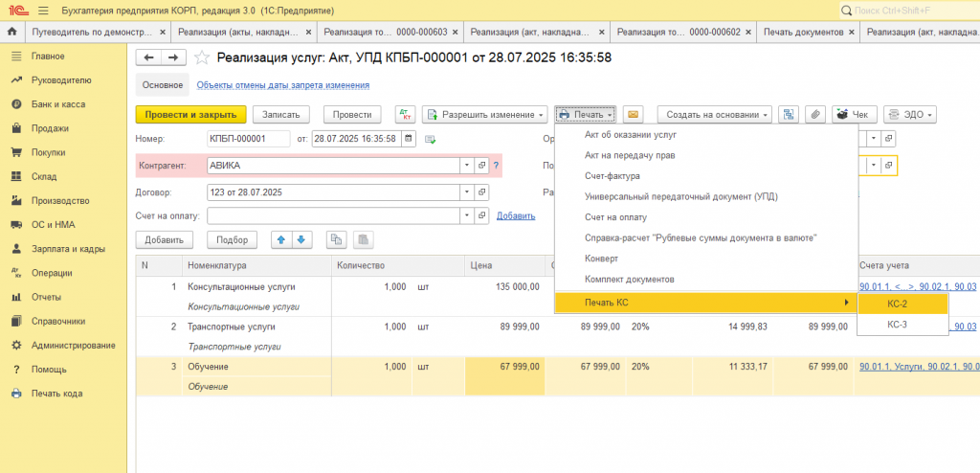
Task: Paste rows from clipboard icon
Action: point(363,239)
